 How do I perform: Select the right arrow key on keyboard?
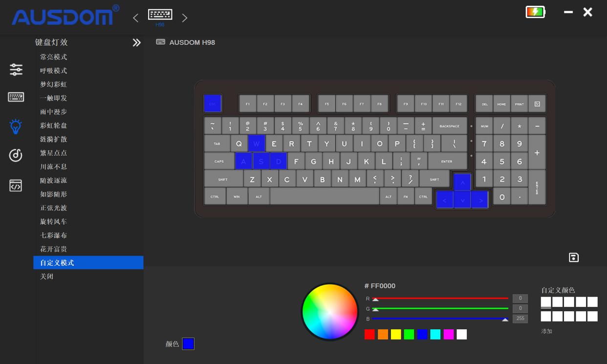click(480, 199)
